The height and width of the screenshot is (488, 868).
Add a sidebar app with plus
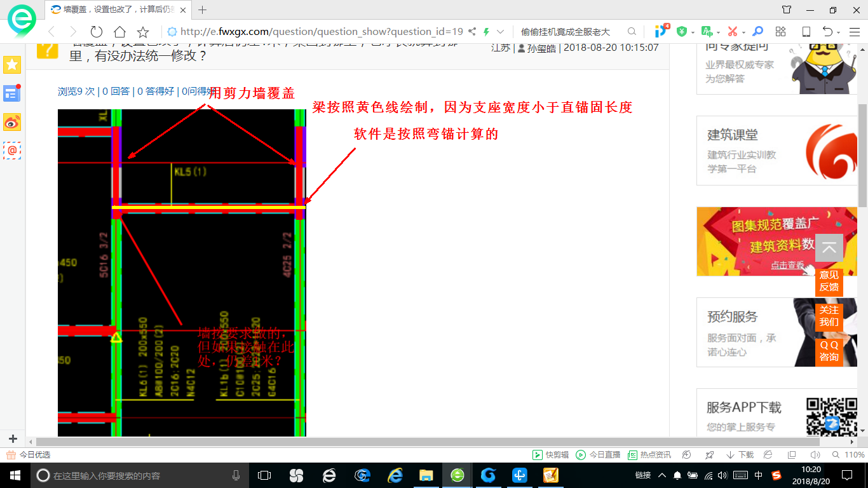click(13, 438)
